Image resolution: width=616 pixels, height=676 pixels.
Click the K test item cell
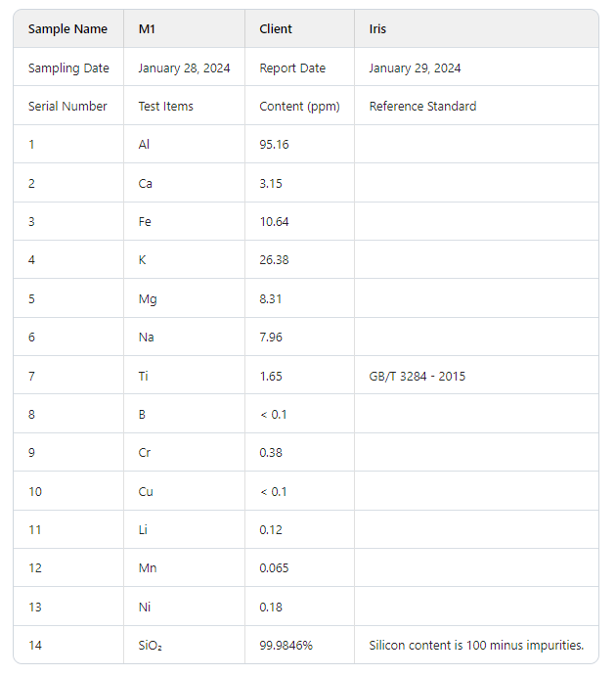pyautogui.click(x=185, y=260)
